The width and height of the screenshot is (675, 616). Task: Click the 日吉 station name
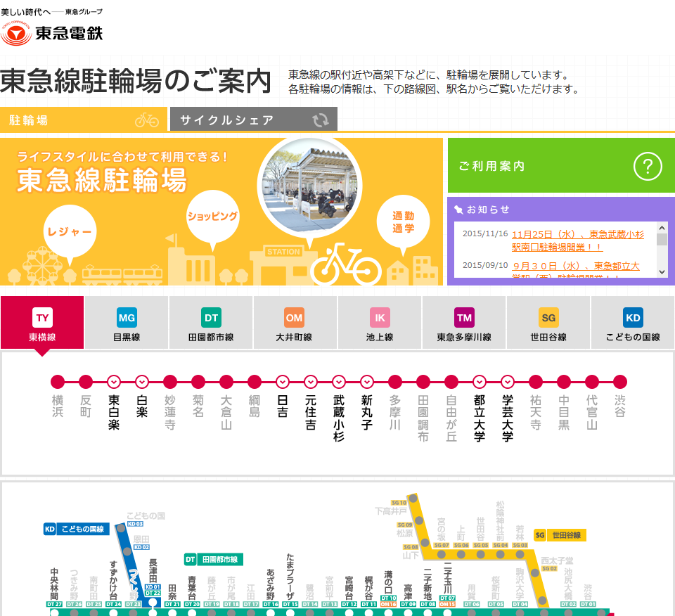(x=283, y=406)
